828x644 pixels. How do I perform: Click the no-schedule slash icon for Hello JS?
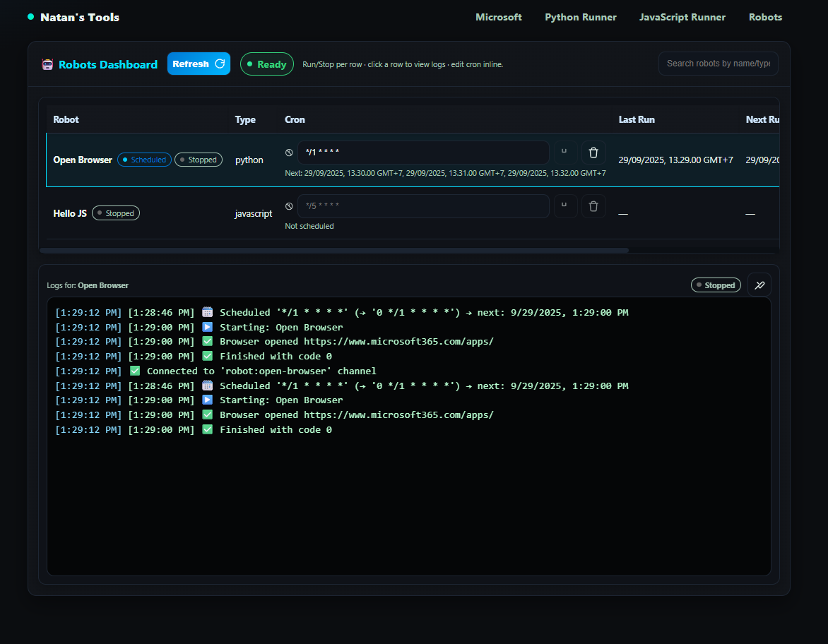[289, 205]
